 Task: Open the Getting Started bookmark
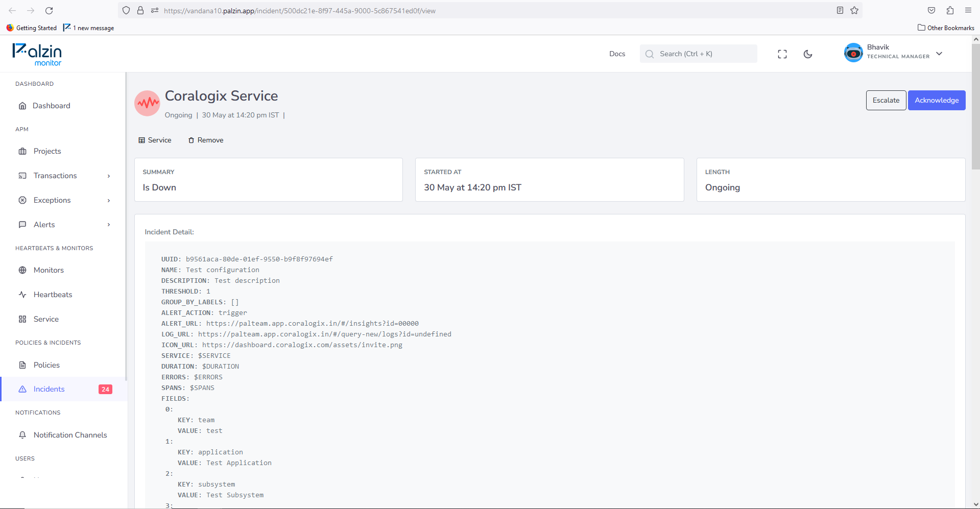(x=32, y=28)
